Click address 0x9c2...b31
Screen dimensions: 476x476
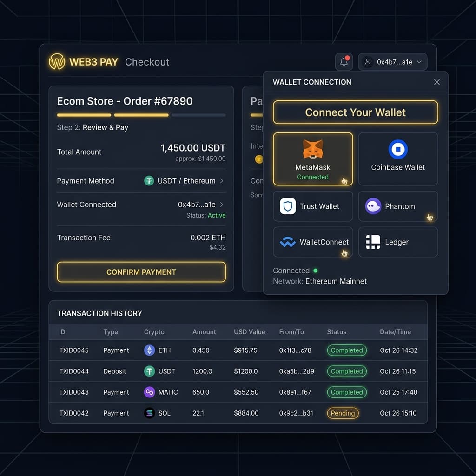point(296,413)
